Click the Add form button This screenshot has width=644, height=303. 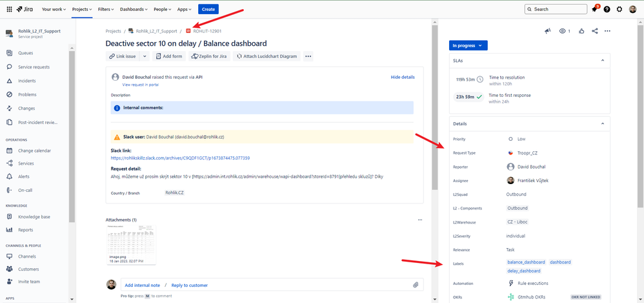click(169, 56)
